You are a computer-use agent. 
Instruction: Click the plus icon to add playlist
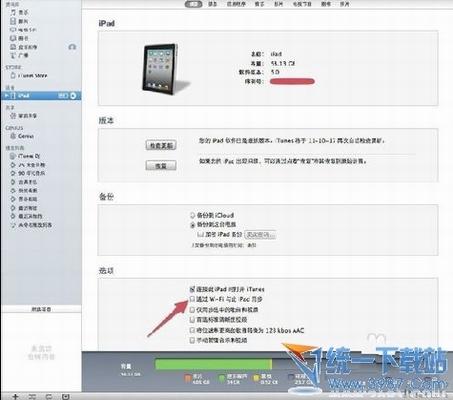tap(15, 396)
